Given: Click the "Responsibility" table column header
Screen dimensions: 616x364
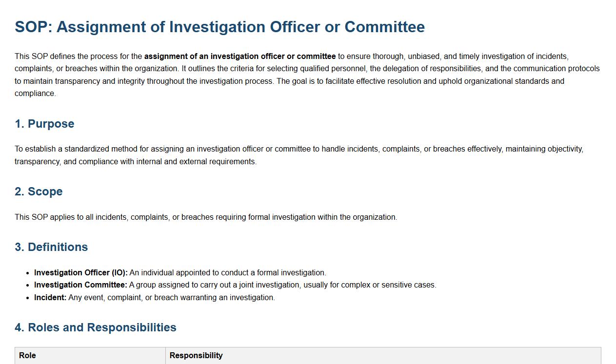Looking at the screenshot, I should click(x=196, y=356).
